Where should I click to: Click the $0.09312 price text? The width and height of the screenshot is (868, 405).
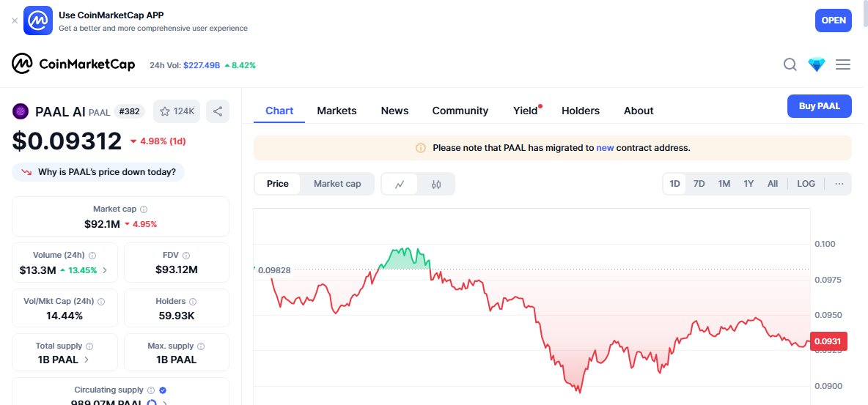pyautogui.click(x=67, y=141)
